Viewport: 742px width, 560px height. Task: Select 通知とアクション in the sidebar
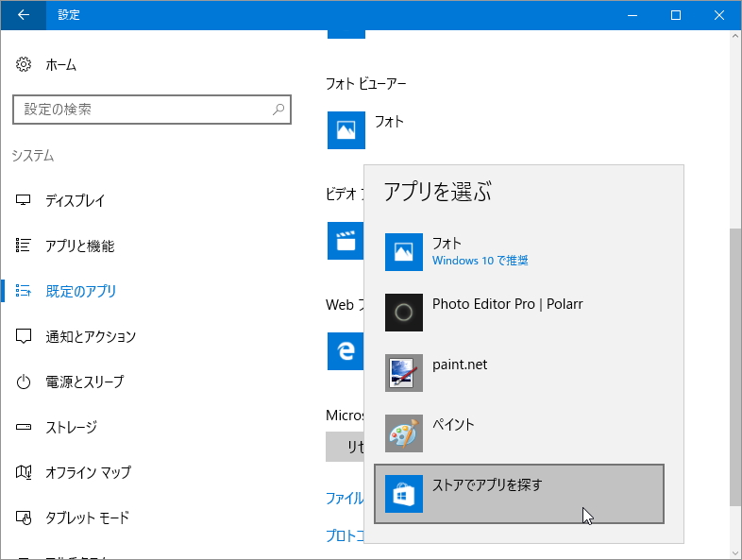[x=91, y=336]
